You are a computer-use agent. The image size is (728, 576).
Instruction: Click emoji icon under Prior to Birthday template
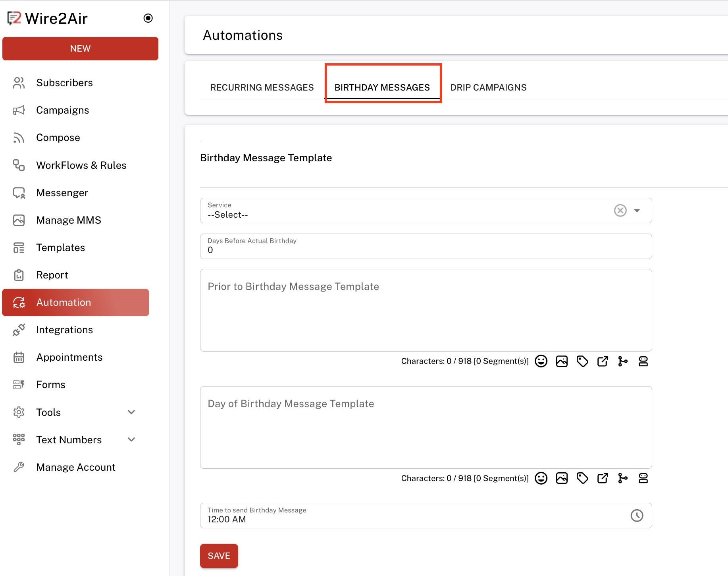coord(541,361)
